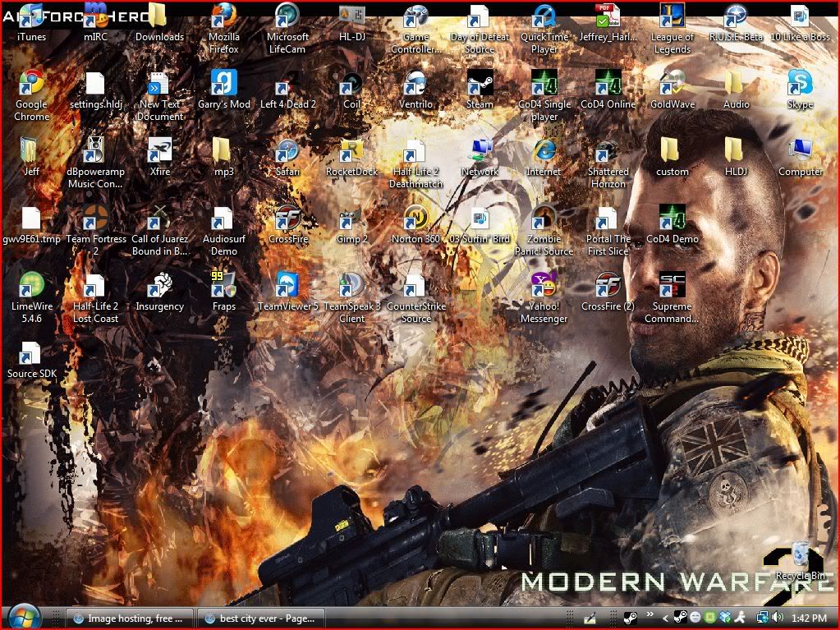The image size is (840, 630).
Task: Select the Norton 360 desktop icon
Action: [415, 218]
